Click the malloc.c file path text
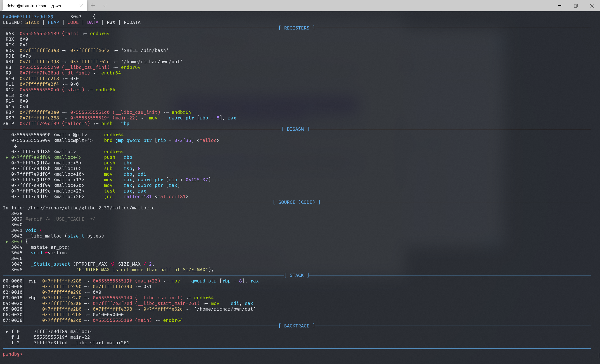Screen dimensions: 600x364 pyautogui.click(x=91, y=208)
